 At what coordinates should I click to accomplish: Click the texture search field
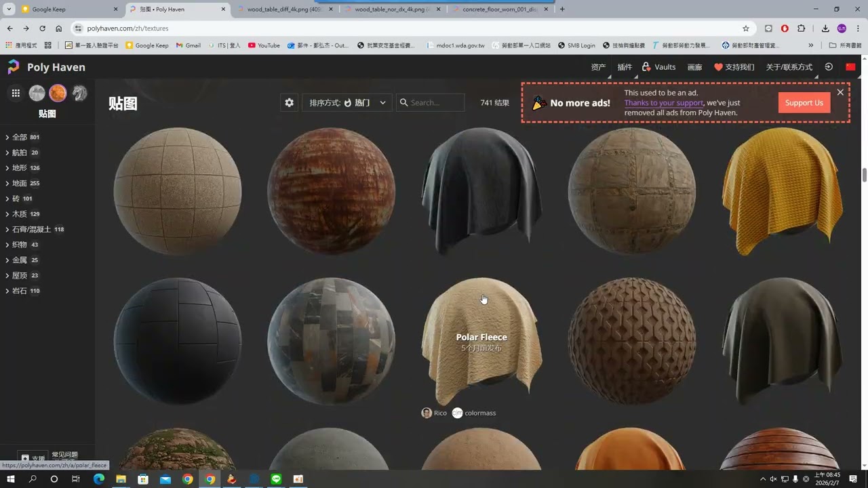pyautogui.click(x=431, y=102)
